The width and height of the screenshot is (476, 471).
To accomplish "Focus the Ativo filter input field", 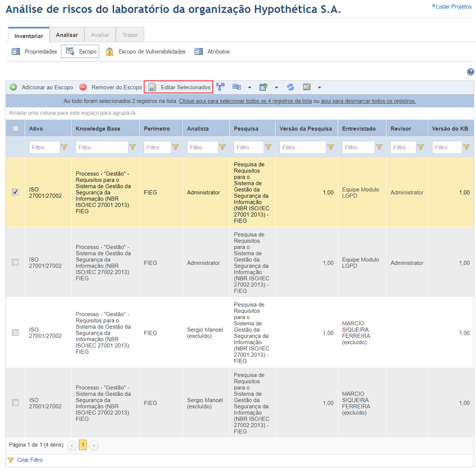I will (x=44, y=147).
